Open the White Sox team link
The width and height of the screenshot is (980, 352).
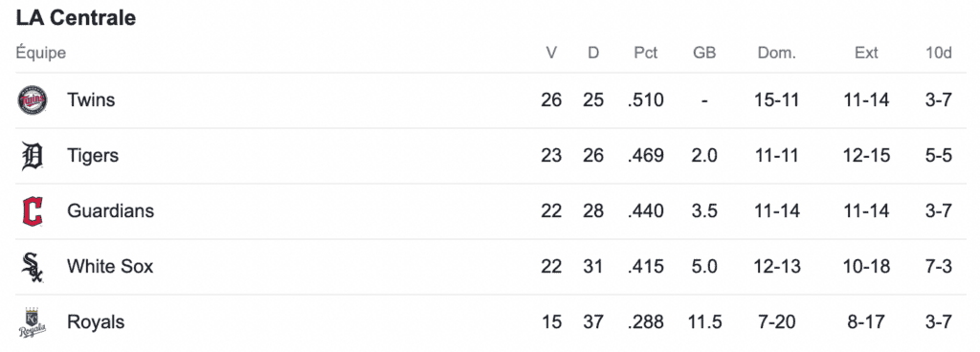110,267
